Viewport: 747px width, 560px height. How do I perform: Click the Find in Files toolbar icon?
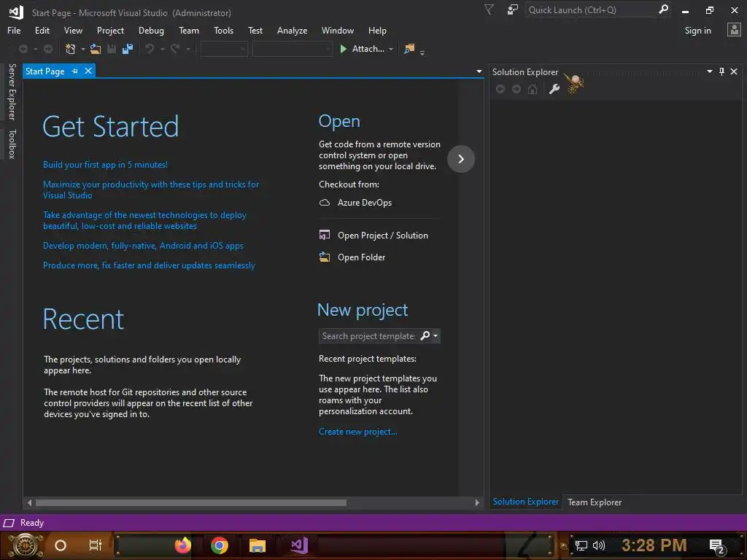(x=409, y=49)
